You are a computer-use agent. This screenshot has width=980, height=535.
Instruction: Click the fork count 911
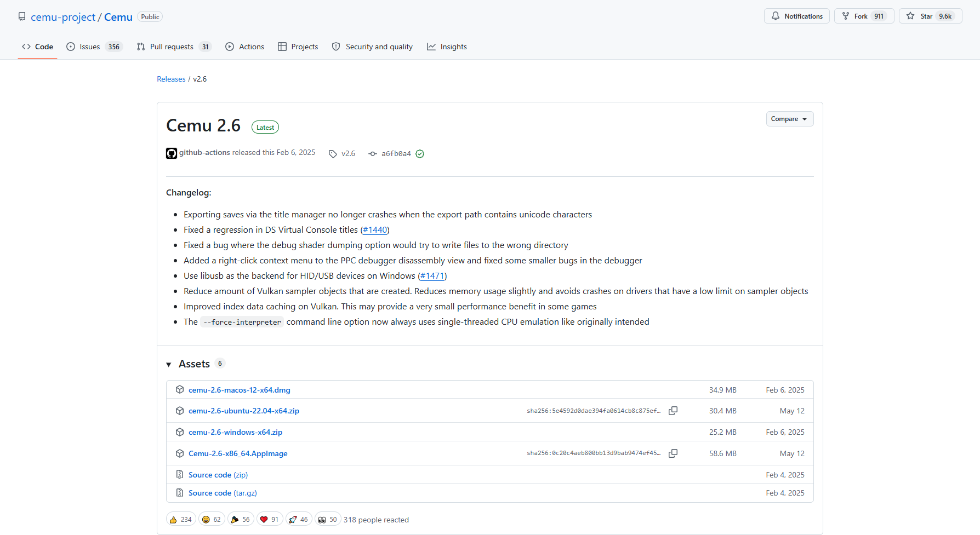(x=879, y=16)
